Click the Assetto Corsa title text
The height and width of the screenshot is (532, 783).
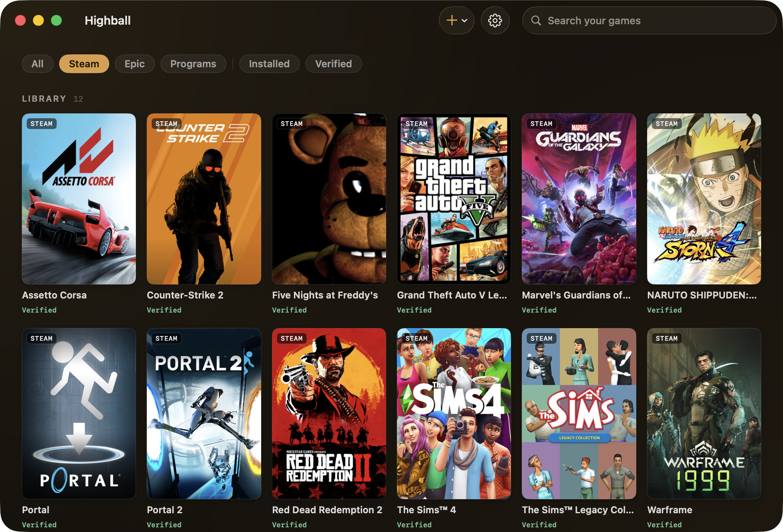tap(54, 295)
